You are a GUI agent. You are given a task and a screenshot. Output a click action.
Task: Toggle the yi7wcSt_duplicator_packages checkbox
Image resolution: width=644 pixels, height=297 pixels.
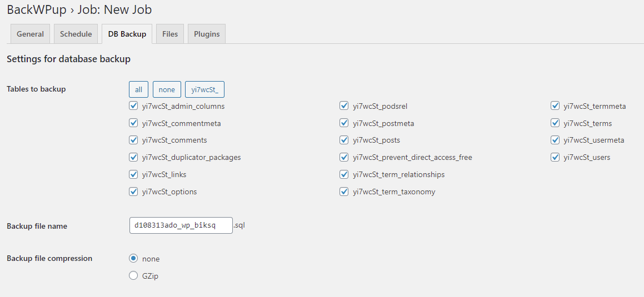point(133,157)
